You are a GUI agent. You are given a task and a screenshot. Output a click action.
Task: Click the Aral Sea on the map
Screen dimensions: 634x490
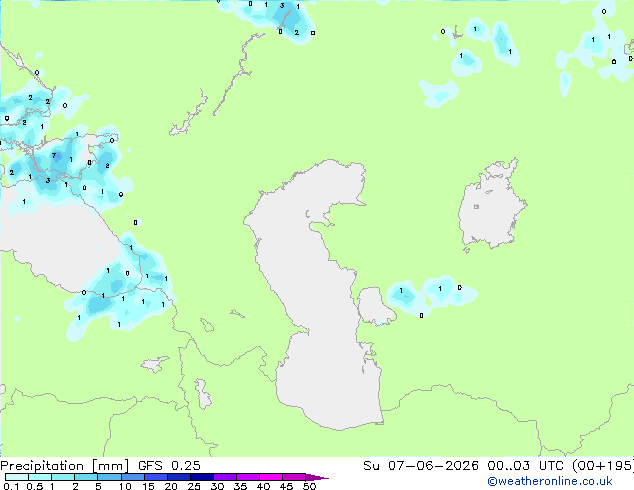pos(491,206)
